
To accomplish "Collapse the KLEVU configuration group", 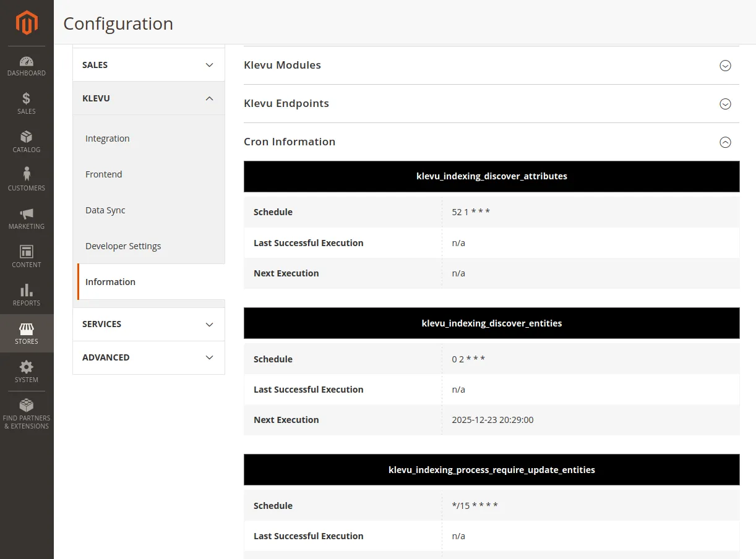I will [148, 98].
